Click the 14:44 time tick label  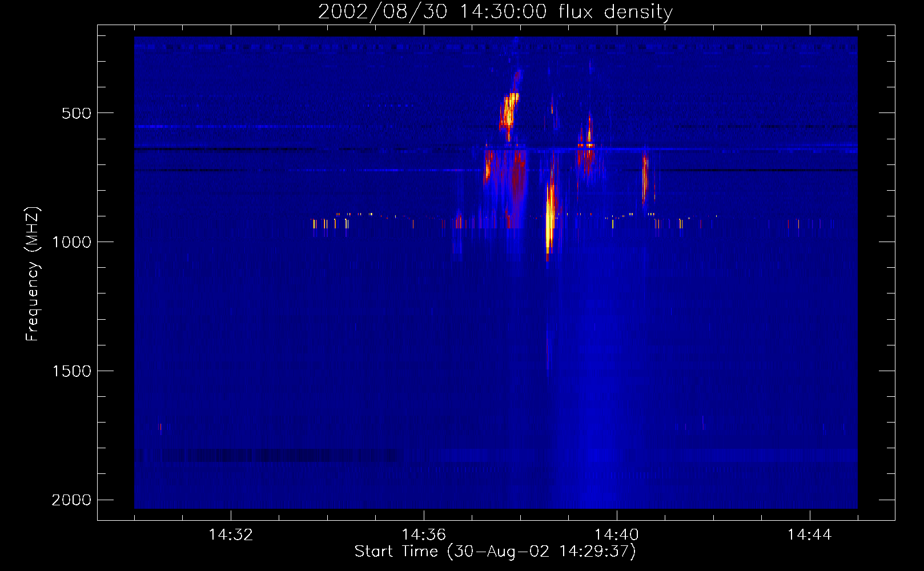[x=810, y=535]
